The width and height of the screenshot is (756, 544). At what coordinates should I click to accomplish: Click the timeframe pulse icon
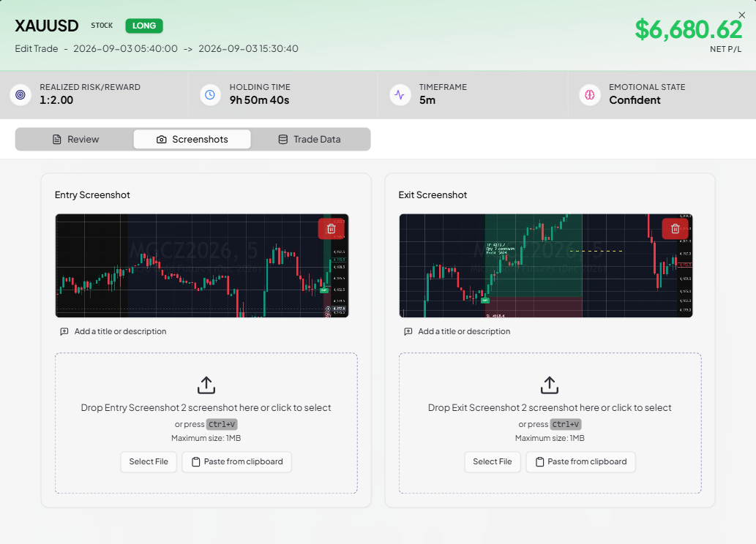point(400,95)
